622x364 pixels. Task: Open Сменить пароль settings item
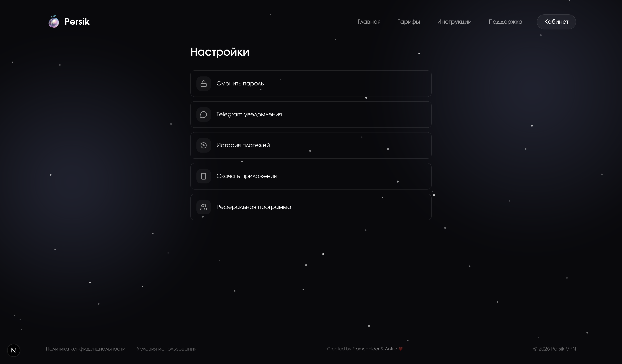[x=311, y=84]
